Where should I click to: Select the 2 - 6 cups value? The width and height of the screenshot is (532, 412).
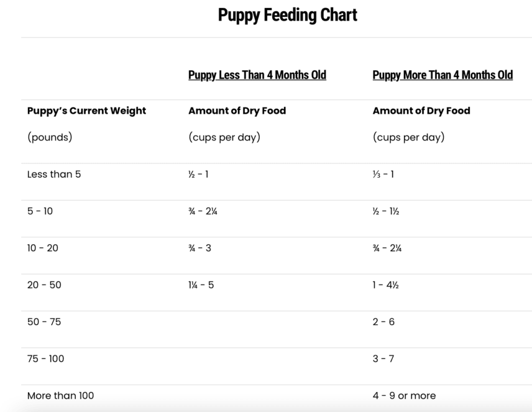[383, 322]
